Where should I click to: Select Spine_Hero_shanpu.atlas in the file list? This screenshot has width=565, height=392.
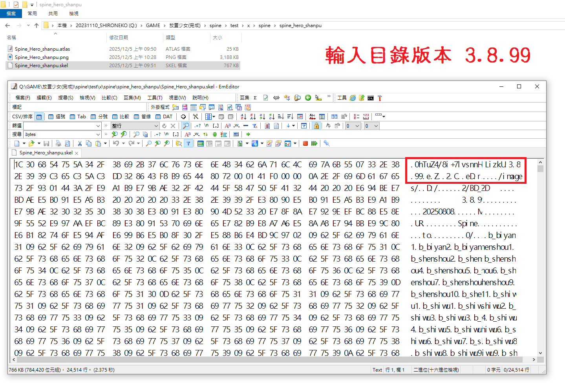(42, 49)
